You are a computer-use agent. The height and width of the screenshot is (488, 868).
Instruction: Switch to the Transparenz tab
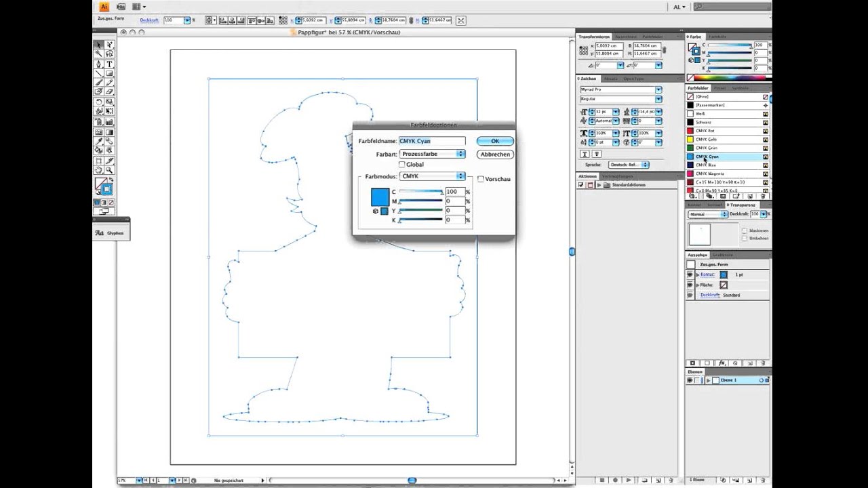click(x=741, y=205)
